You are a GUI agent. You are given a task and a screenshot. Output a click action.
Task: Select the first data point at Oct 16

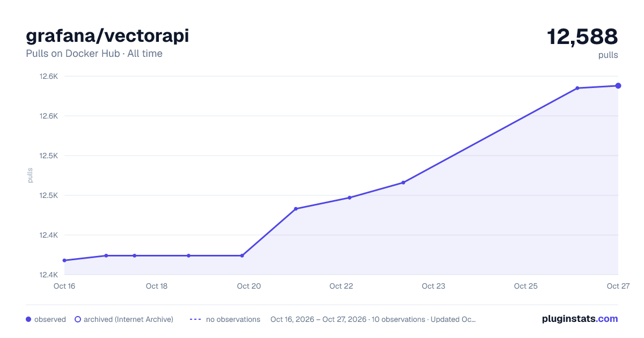(x=64, y=260)
